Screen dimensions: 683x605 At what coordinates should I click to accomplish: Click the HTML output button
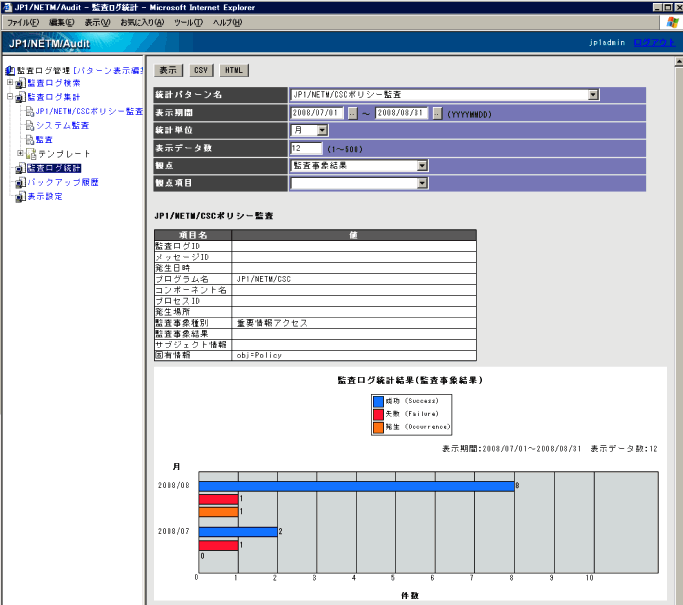coord(234,70)
